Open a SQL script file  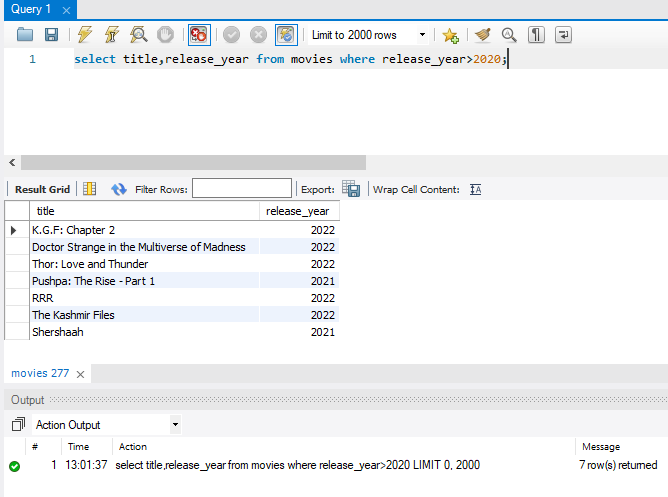[25, 34]
